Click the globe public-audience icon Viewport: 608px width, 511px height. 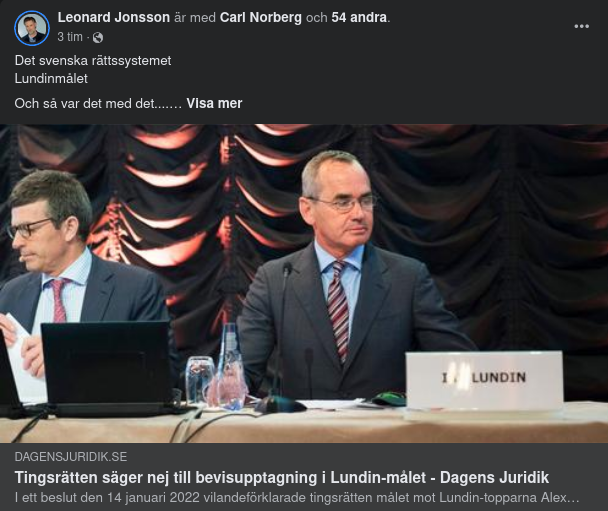coord(98,38)
